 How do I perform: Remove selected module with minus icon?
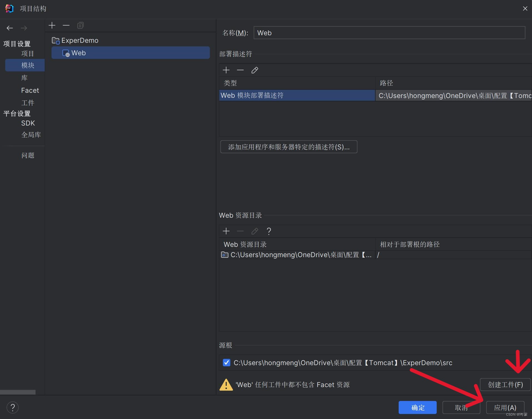[x=66, y=26]
